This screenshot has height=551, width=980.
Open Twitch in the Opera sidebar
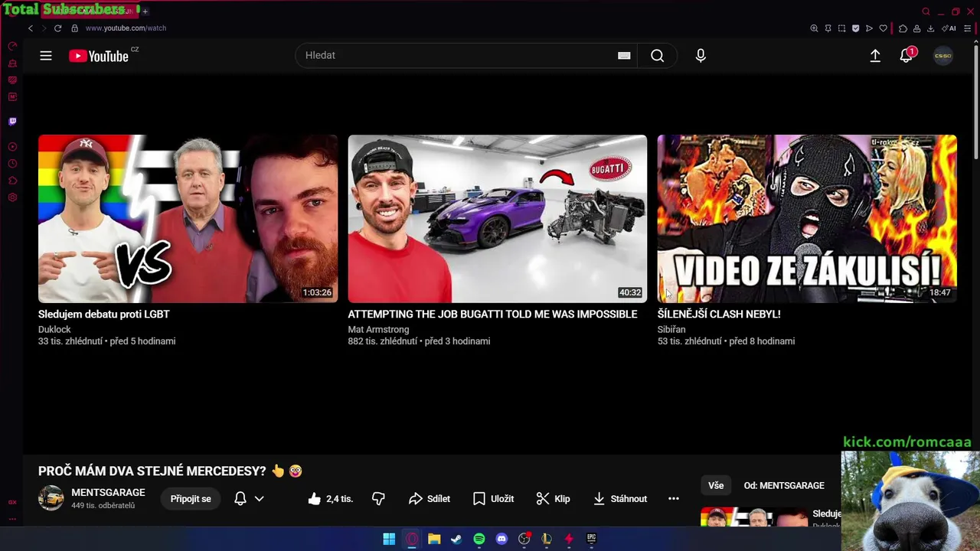click(x=12, y=122)
